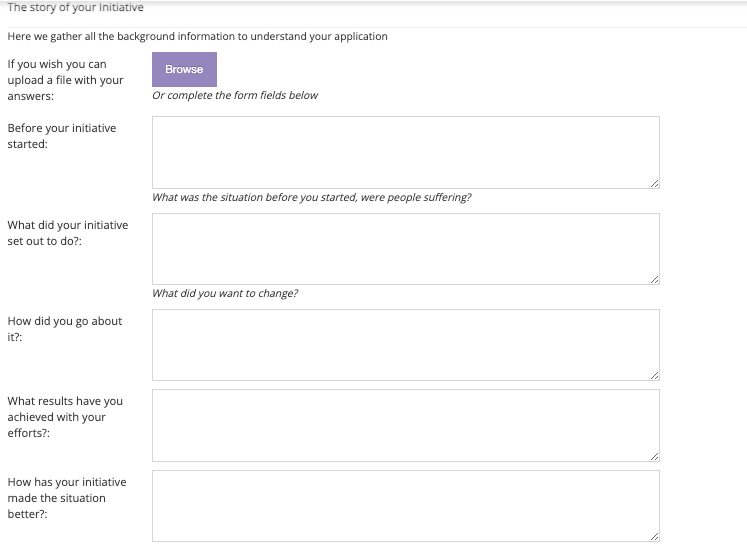This screenshot has width=747, height=550.
Task: Click the purple Browse upload button
Action: (184, 70)
